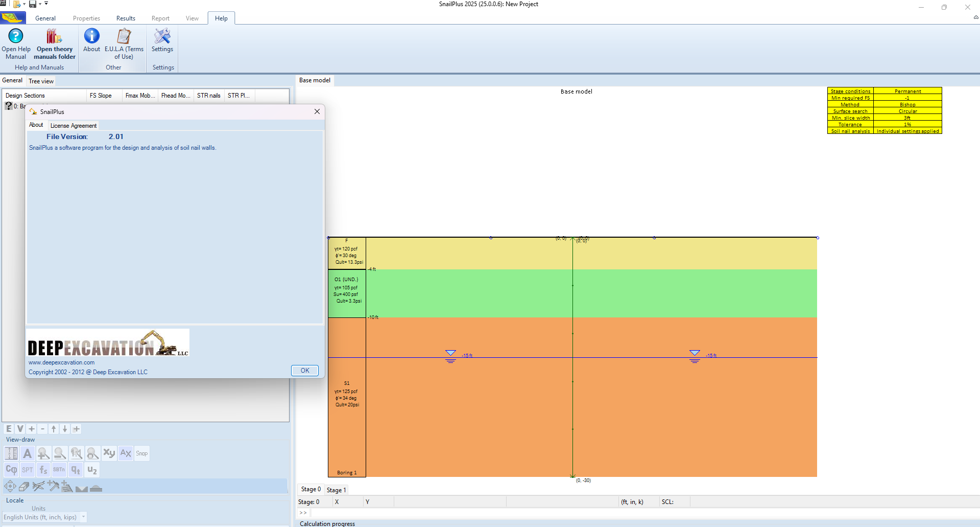Click the STR nails column header
The image size is (980, 527).
tap(209, 96)
